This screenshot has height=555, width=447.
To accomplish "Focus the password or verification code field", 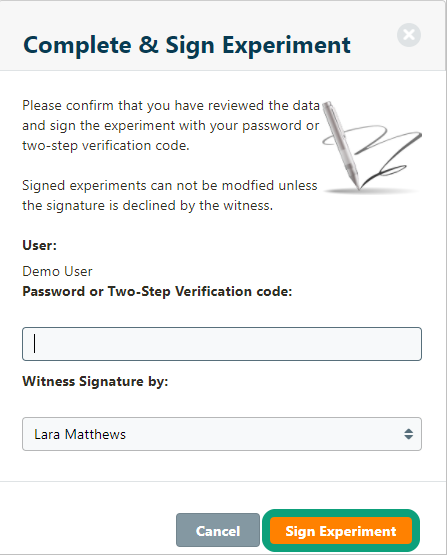I will (222, 344).
